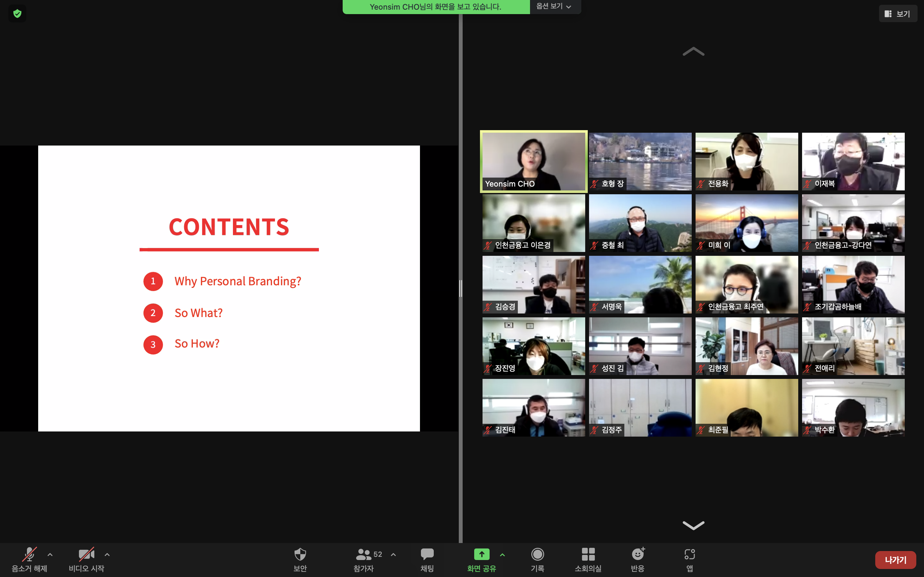
Task: Toggle meeting recording with 기록
Action: 537,555
